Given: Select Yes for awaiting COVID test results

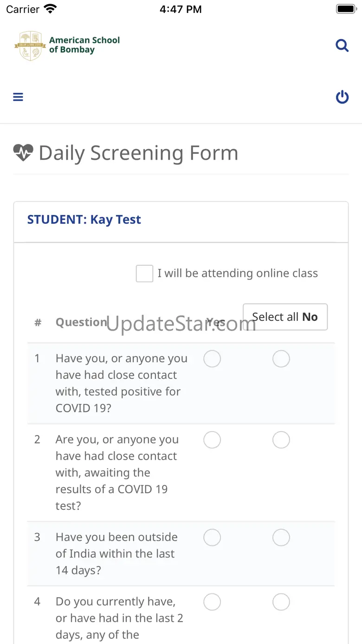Looking at the screenshot, I should 212,440.
